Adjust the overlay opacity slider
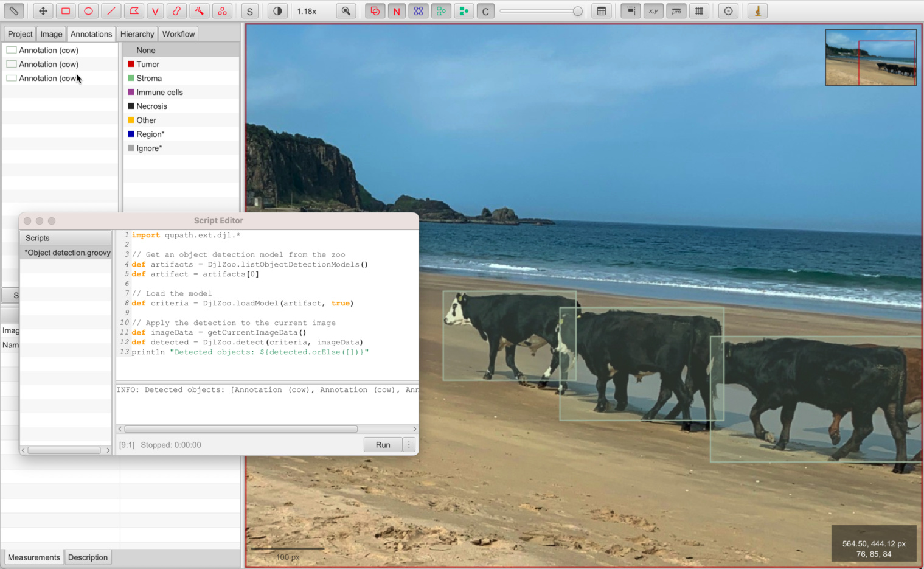 (x=541, y=11)
